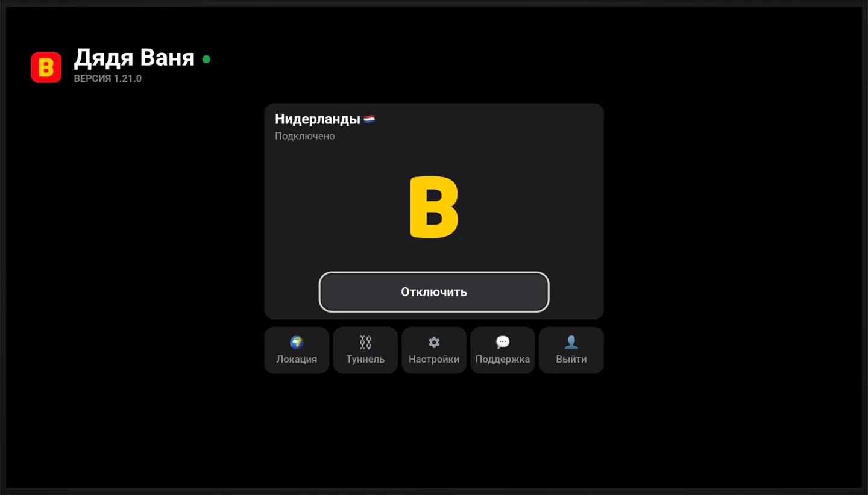
Task: Click the Подключено status text
Action: (x=305, y=136)
